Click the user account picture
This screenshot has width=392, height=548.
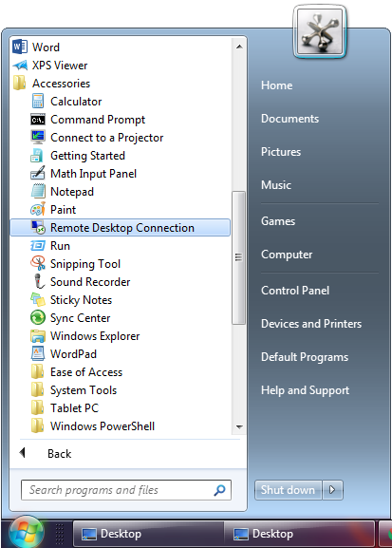[x=319, y=31]
